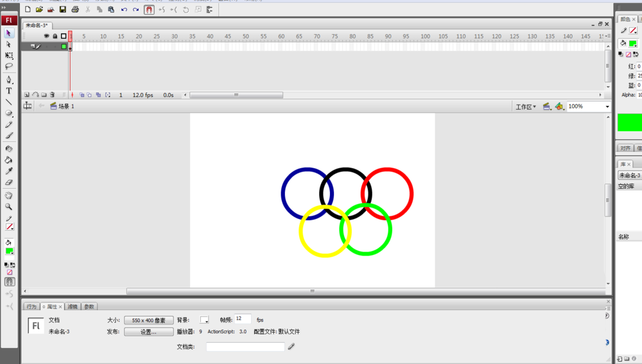Select the Eraser tool

point(8,182)
